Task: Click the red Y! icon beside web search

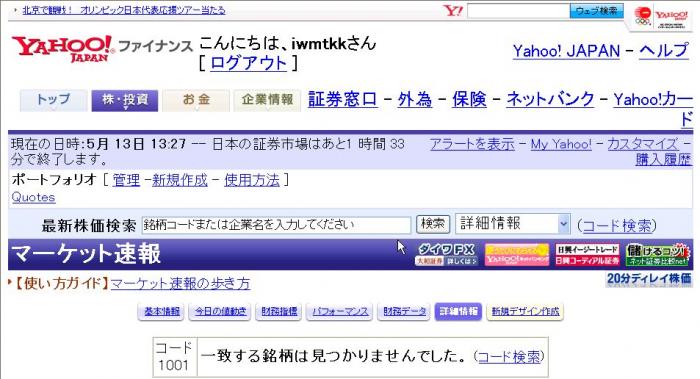Action: pos(453,11)
